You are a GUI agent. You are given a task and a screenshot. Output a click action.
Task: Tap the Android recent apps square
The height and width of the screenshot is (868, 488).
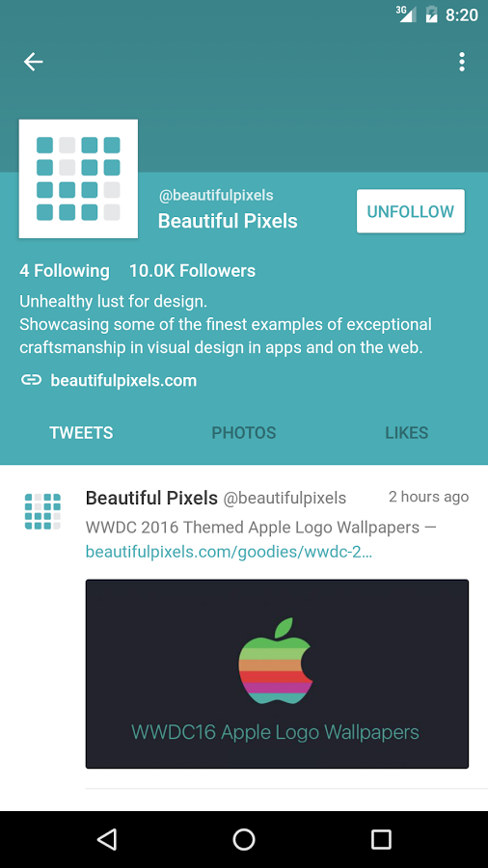(x=381, y=839)
